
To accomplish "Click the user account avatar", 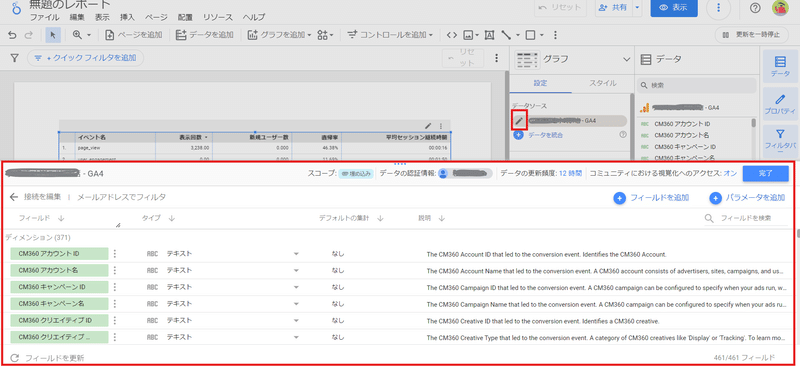I will [x=780, y=8].
